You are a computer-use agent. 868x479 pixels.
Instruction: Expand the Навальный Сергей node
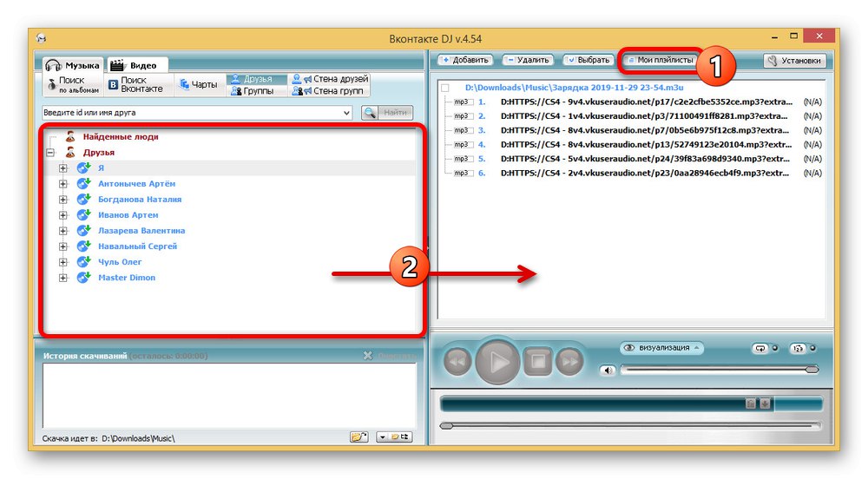pos(62,246)
